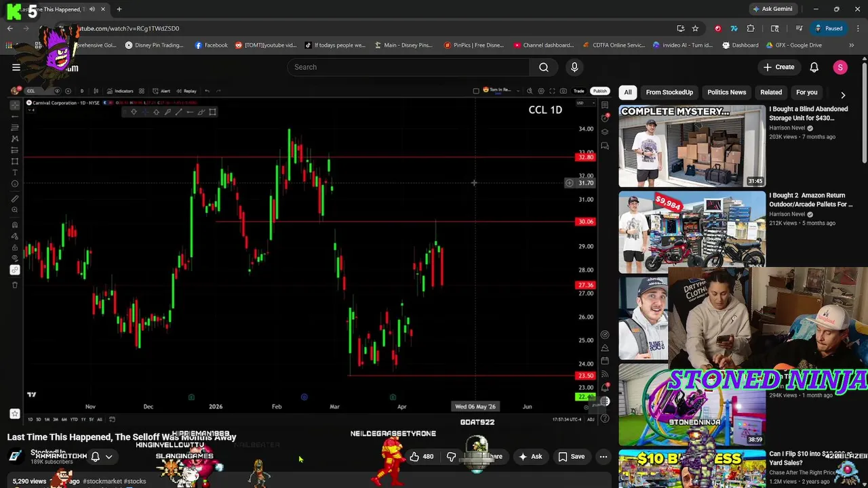This screenshot has width=868, height=488.
Task: Toggle hide-drawings eye icon in chart
Action: (15, 258)
